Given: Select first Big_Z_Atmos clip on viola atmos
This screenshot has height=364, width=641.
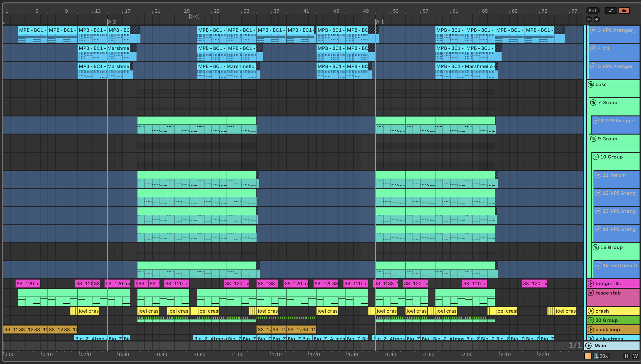Looking at the screenshot, I should 91,338.
